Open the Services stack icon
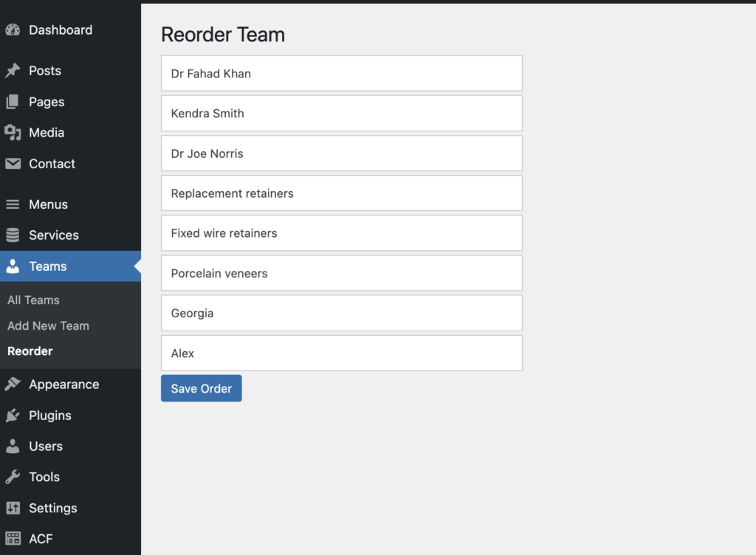Viewport: 756px width, 555px height. point(13,235)
